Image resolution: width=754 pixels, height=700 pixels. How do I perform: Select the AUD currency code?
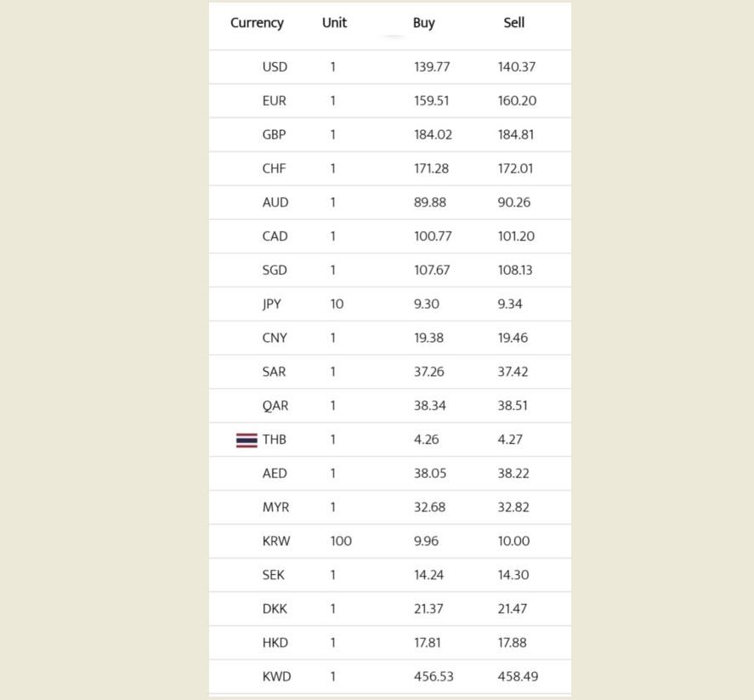coord(275,202)
